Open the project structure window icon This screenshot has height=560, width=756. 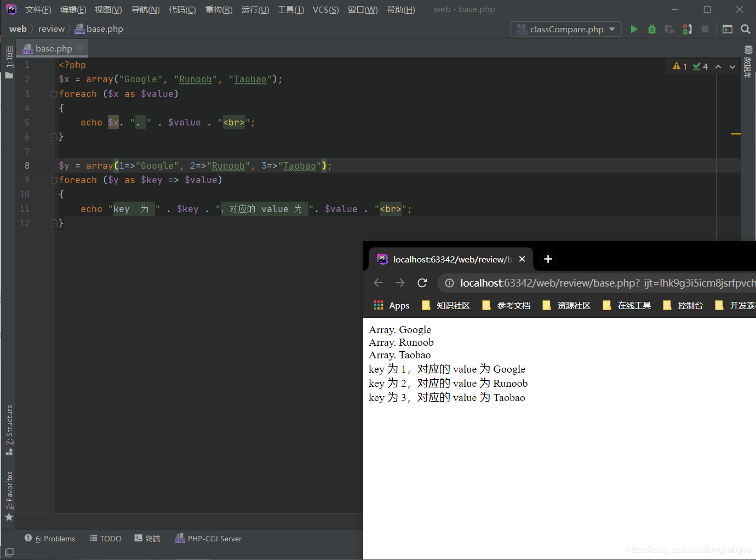[728, 29]
